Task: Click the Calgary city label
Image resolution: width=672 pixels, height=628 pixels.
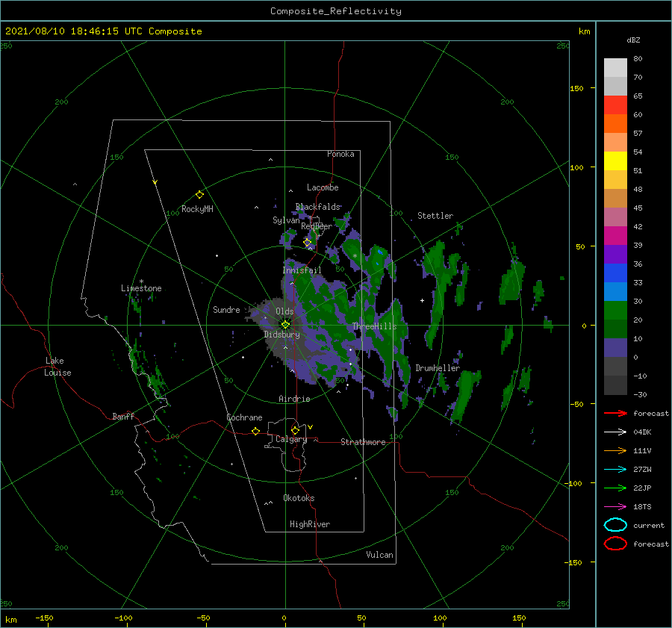Action: (x=291, y=439)
